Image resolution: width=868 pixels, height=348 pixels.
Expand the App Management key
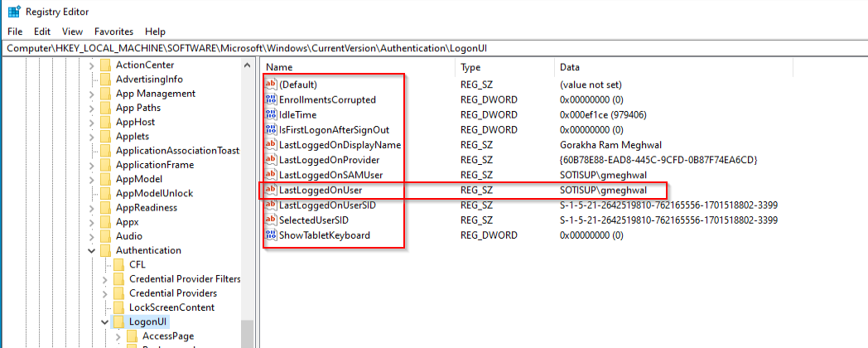tap(92, 94)
